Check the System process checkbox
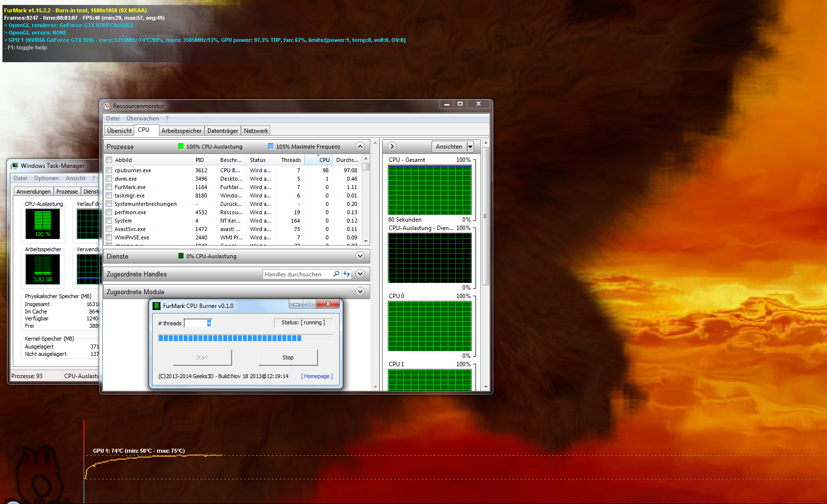This screenshot has height=504, width=827. [109, 221]
